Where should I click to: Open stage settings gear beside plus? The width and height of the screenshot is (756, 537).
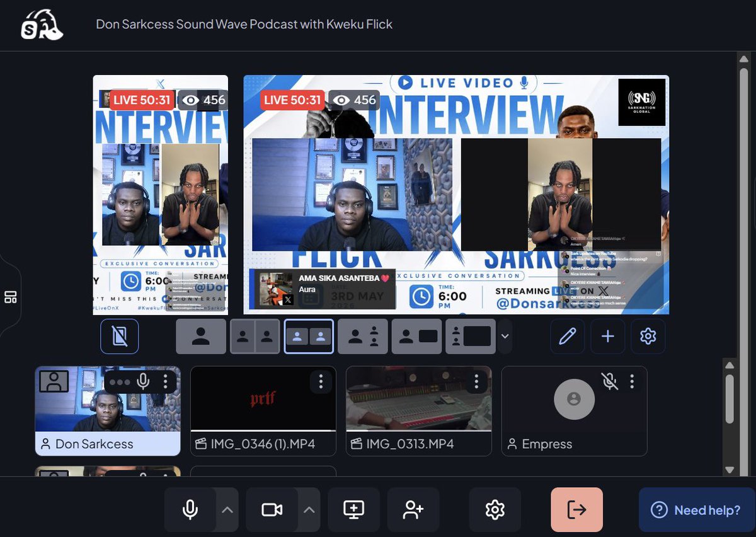(648, 337)
